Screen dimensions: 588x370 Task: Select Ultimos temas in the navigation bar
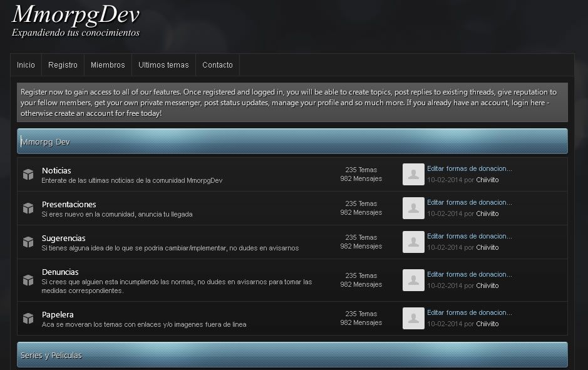tap(163, 65)
